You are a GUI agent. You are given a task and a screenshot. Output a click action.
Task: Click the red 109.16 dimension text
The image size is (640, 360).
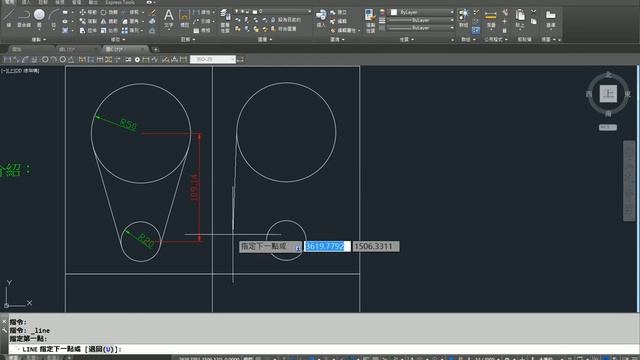click(195, 188)
